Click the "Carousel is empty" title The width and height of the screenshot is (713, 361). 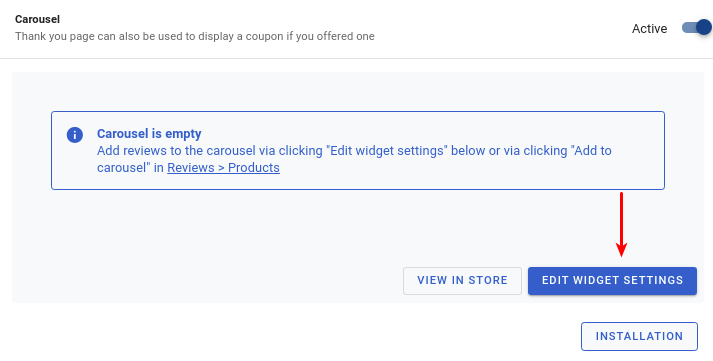(x=149, y=134)
